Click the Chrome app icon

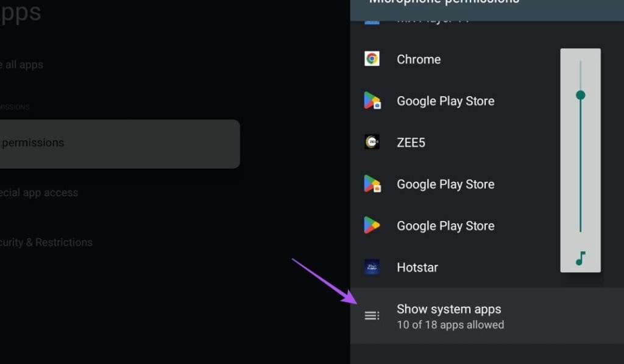[x=372, y=59]
